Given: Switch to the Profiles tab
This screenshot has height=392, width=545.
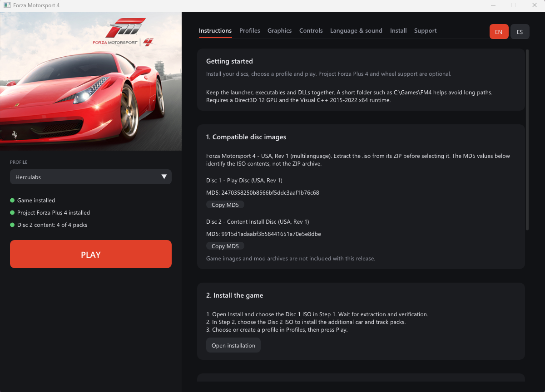Looking at the screenshot, I should (x=250, y=30).
